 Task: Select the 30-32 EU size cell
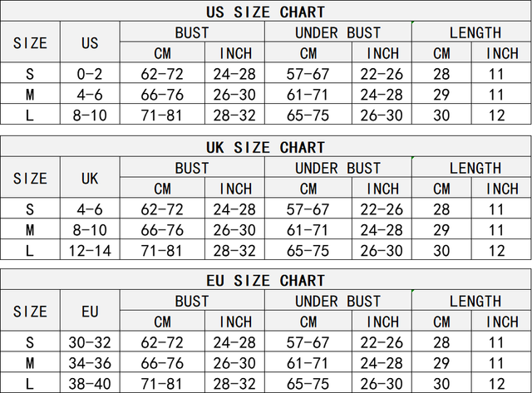(x=90, y=342)
